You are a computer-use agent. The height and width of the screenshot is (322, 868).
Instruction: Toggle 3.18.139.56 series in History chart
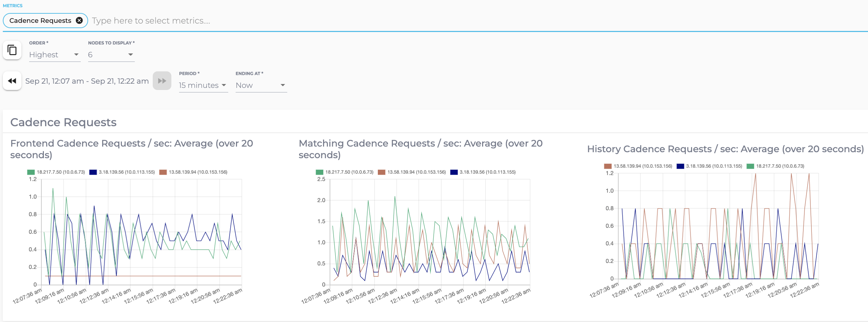(710, 166)
